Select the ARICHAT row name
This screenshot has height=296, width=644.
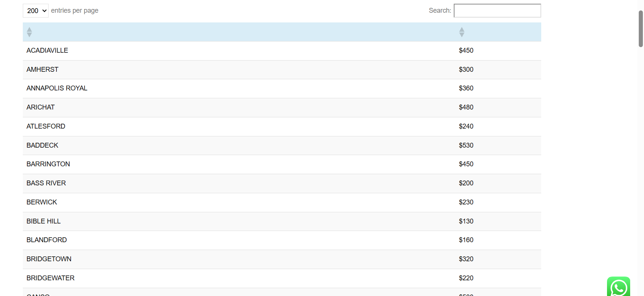40,107
